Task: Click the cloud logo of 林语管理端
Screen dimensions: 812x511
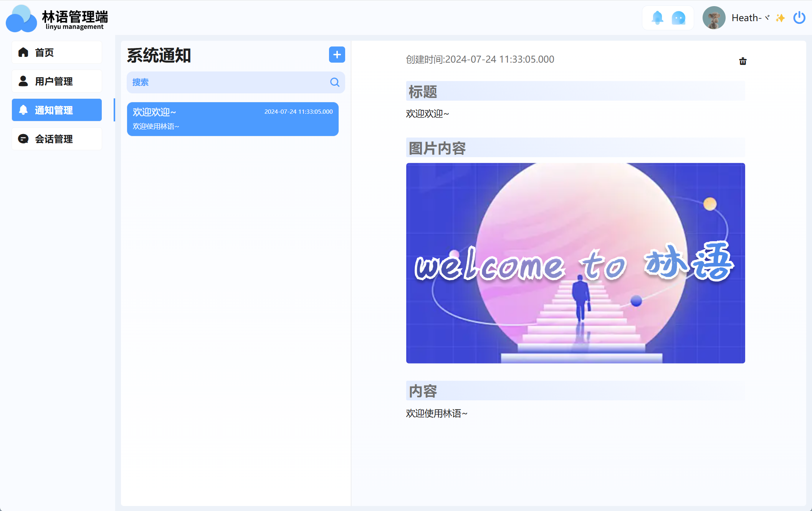Action: pyautogui.click(x=21, y=18)
